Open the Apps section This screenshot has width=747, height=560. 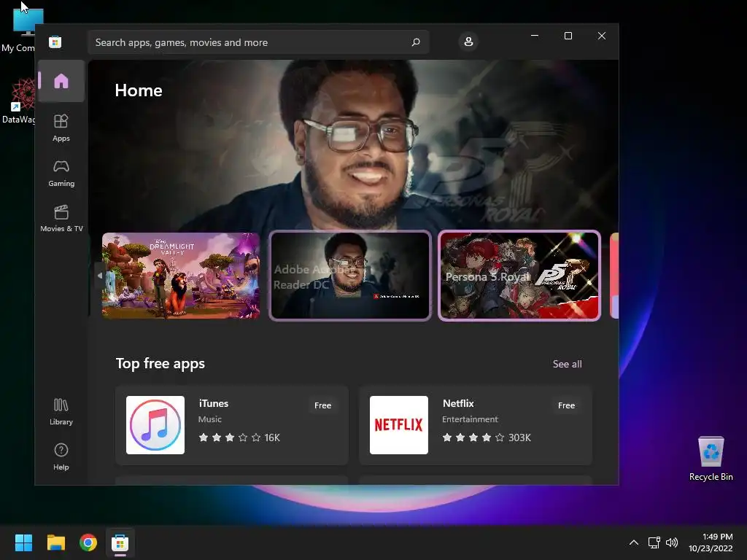(x=61, y=128)
